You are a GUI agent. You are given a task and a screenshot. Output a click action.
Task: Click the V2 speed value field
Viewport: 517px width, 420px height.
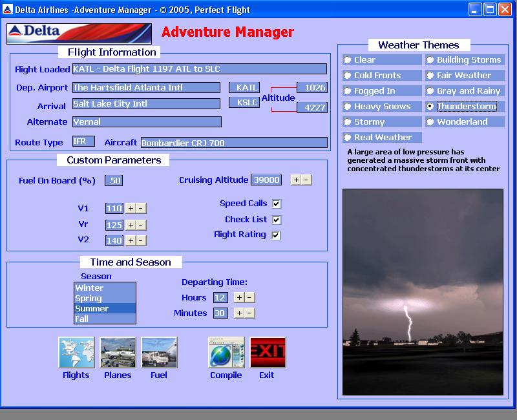pyautogui.click(x=114, y=240)
